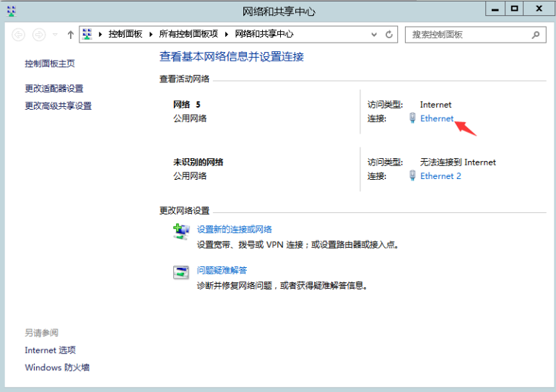556x392 pixels.
Task: Click the troubleshooter icon
Action: tap(181, 272)
